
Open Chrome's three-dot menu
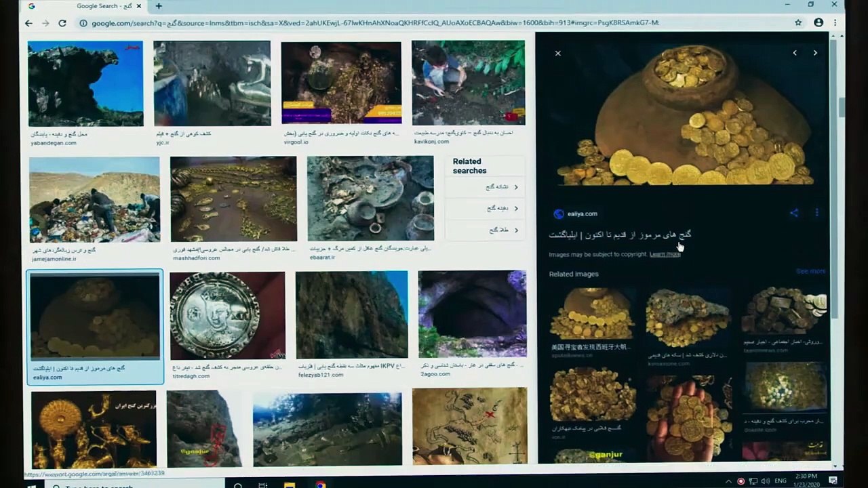834,22
